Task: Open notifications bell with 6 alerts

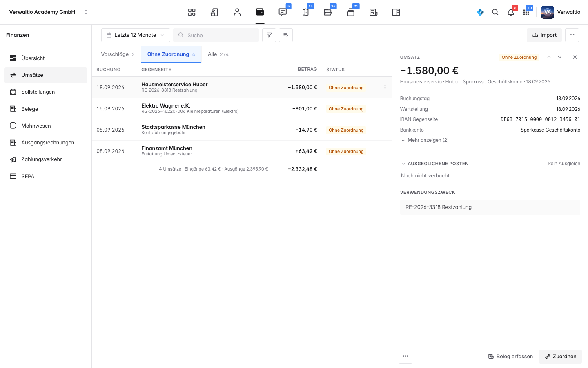Action: (x=511, y=12)
